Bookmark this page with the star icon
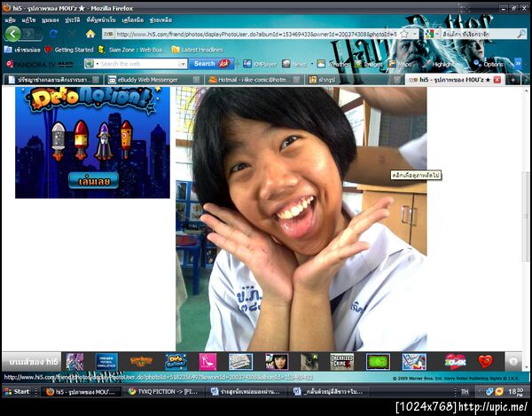The image size is (532, 416). [x=404, y=34]
